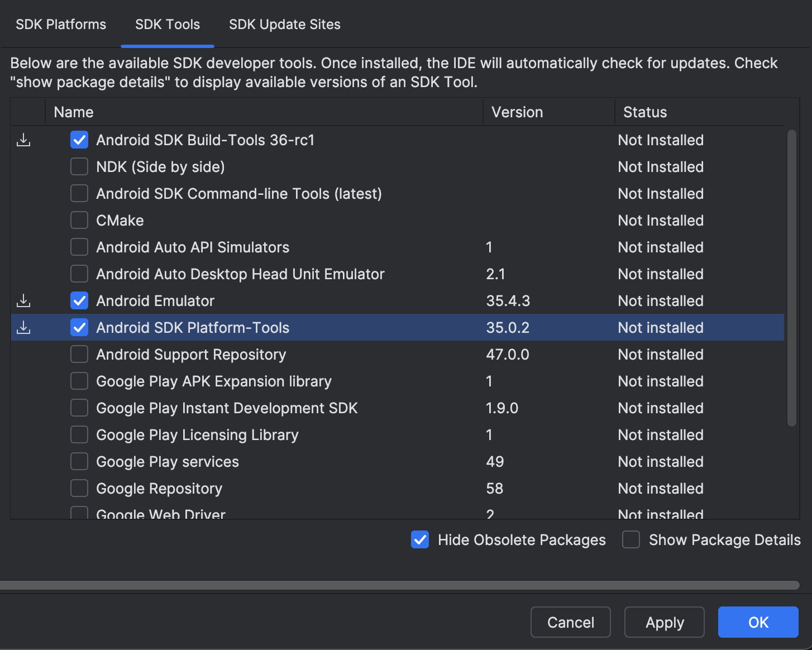Enable the NDK (Side by side) checkbox
This screenshot has height=650, width=812.
tap(79, 166)
